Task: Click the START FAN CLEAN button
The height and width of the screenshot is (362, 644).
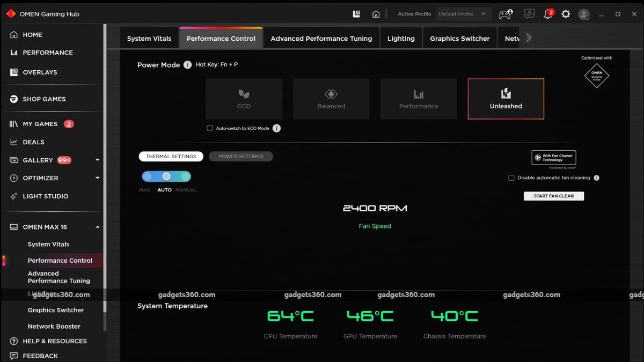Action: (553, 196)
